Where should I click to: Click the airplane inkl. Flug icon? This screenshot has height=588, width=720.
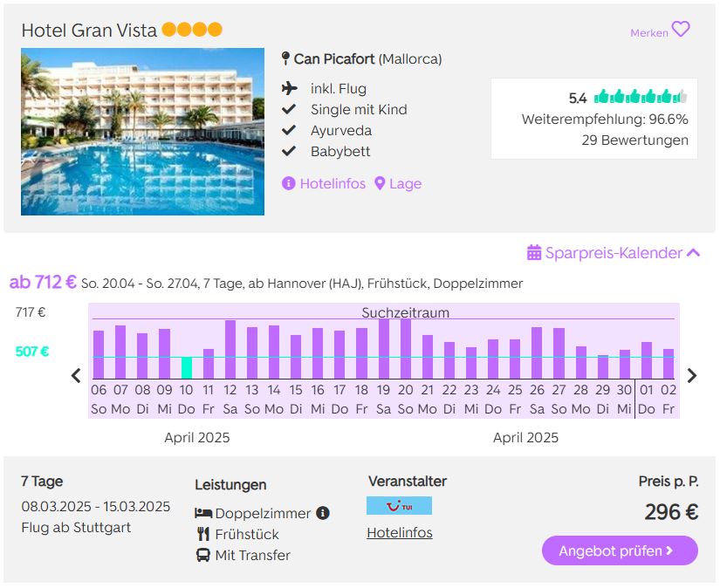tap(290, 88)
